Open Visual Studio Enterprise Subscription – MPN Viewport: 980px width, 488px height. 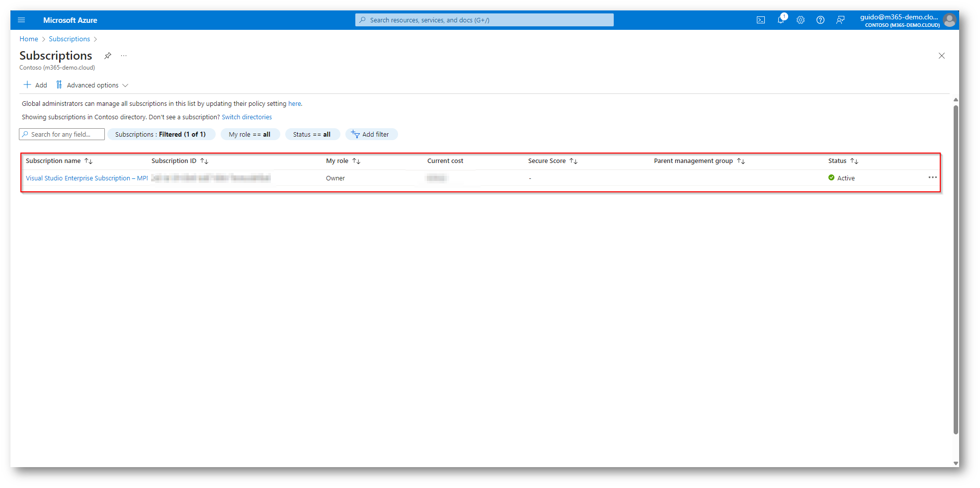[87, 178]
